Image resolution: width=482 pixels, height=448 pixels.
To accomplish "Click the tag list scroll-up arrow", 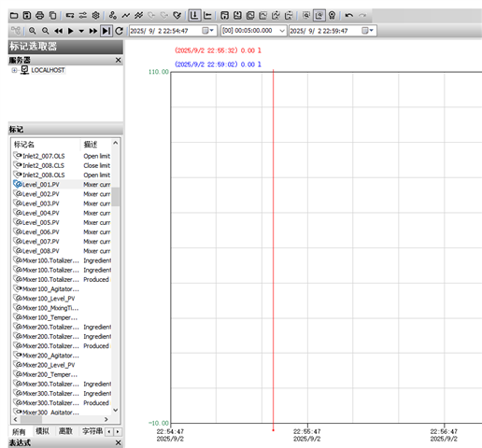I will 116,143.
